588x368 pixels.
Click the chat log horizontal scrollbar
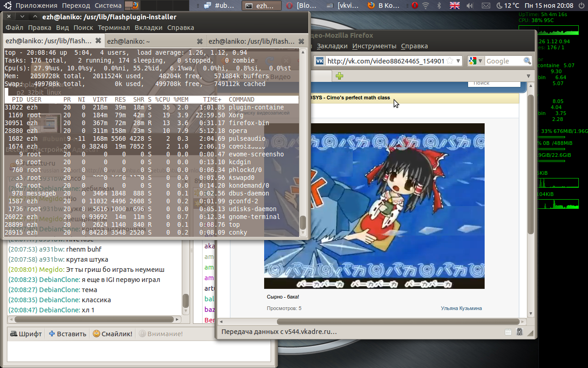pos(95,319)
